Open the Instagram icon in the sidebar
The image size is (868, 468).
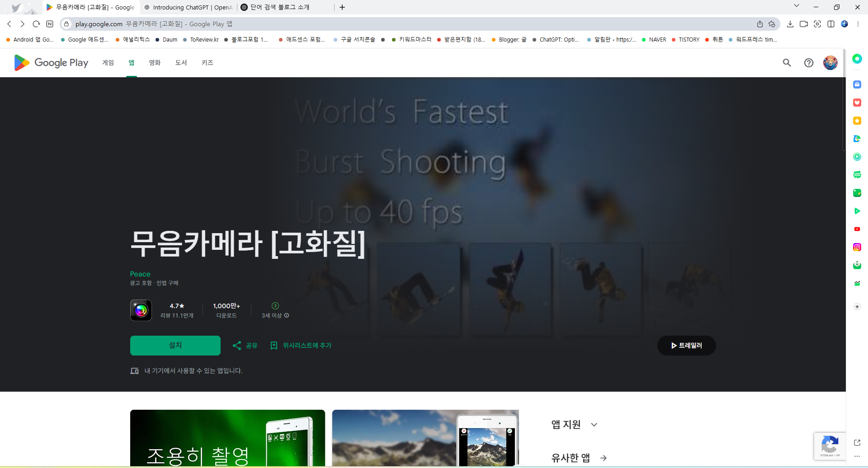point(857,247)
